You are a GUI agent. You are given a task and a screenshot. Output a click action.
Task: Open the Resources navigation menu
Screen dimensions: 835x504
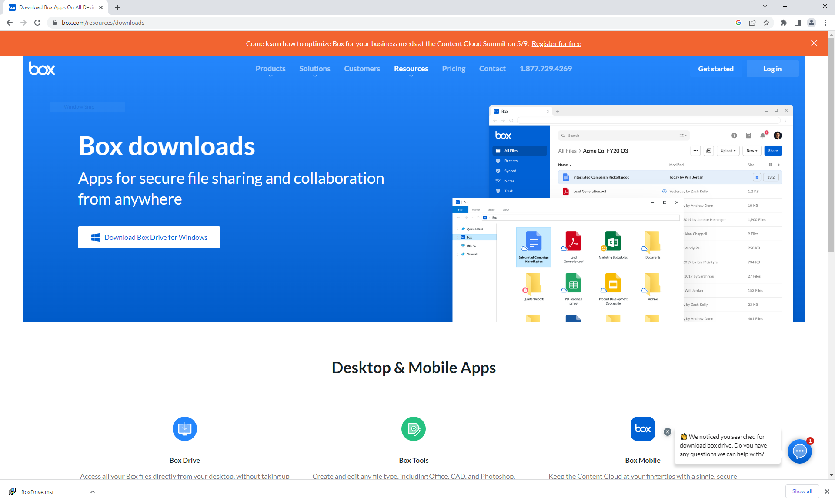click(x=411, y=69)
